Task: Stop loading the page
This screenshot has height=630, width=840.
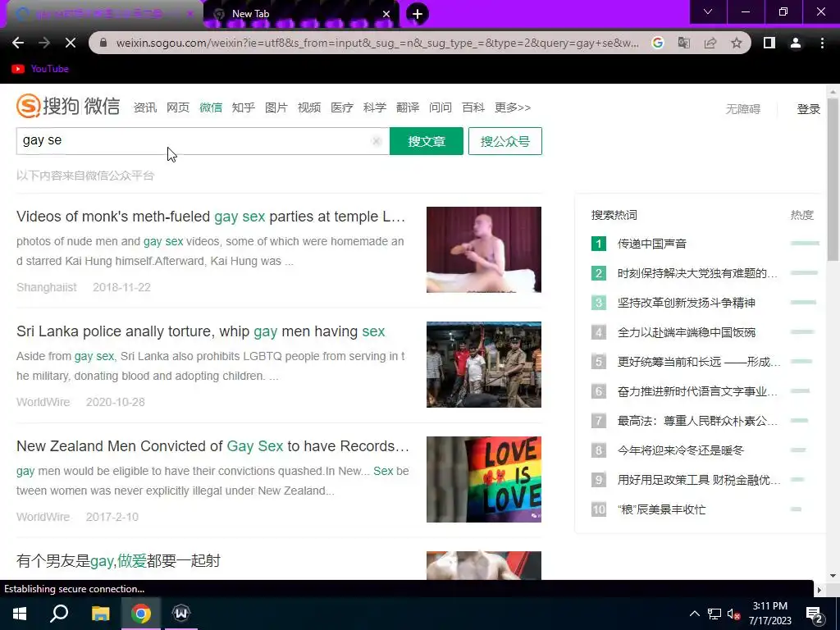Action: pyautogui.click(x=71, y=43)
